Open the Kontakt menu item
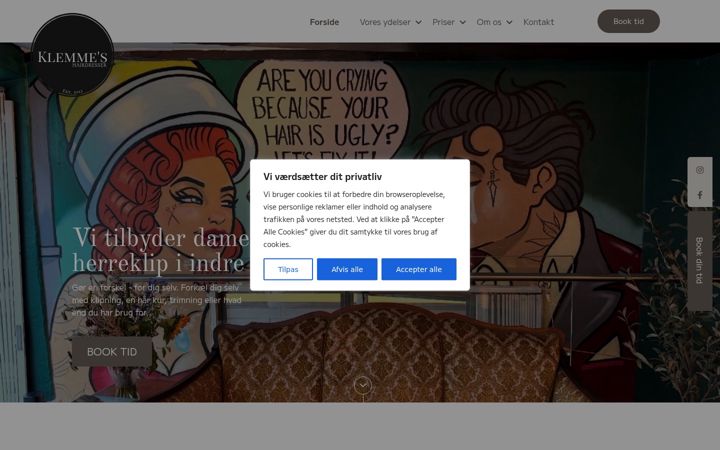Image resolution: width=720 pixels, height=450 pixels. coord(539,22)
